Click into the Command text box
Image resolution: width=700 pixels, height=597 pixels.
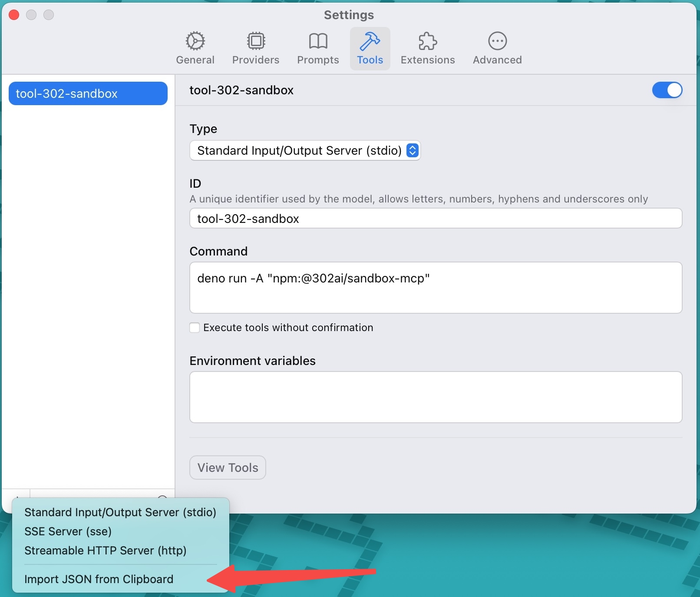pos(436,288)
